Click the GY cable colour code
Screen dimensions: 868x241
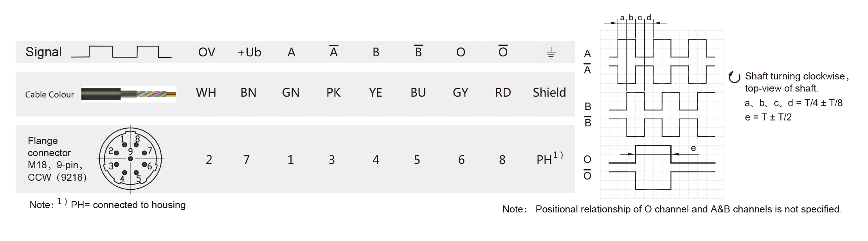(x=460, y=93)
